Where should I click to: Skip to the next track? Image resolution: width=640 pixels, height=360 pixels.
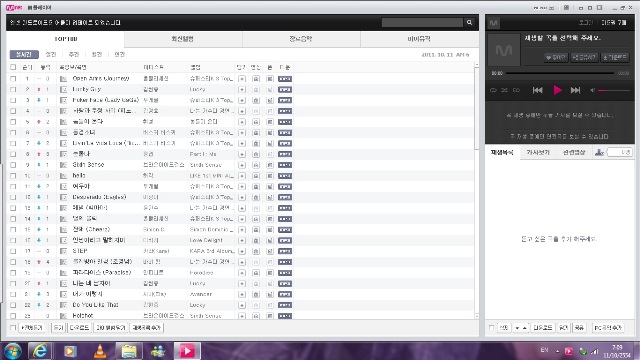[575, 90]
